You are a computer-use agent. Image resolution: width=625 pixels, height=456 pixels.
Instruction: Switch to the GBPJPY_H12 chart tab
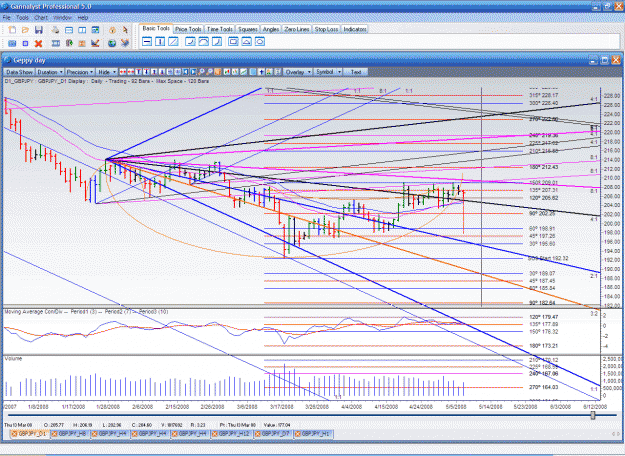coord(232,434)
